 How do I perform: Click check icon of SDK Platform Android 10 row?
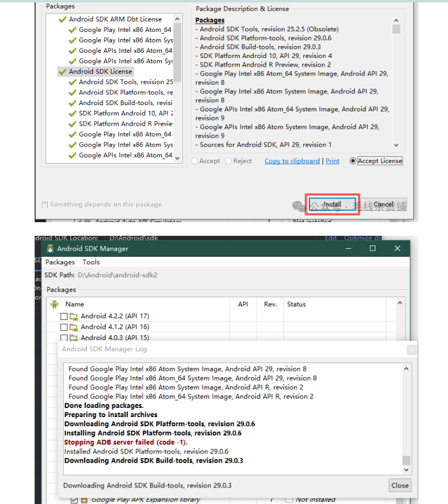[x=73, y=114]
